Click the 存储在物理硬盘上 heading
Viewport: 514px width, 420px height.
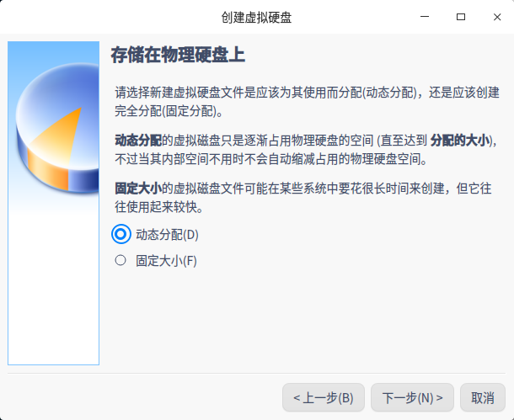click(x=178, y=55)
